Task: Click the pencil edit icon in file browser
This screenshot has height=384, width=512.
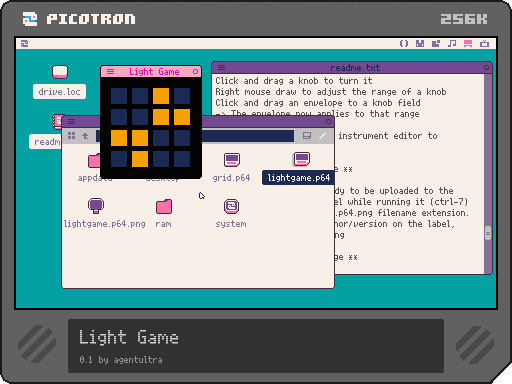Action: point(322,136)
